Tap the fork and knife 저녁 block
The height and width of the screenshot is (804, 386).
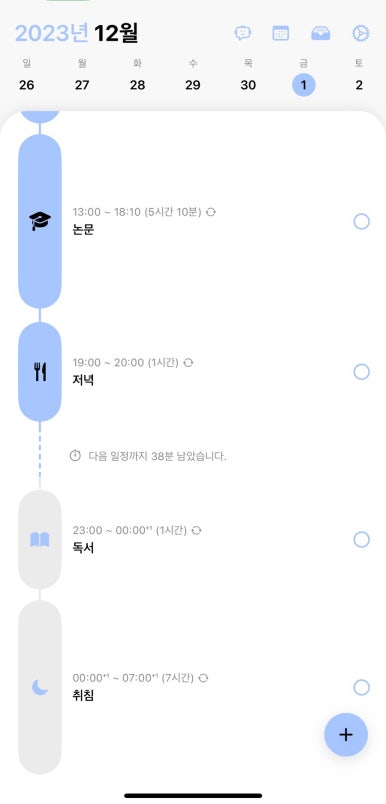[40, 372]
